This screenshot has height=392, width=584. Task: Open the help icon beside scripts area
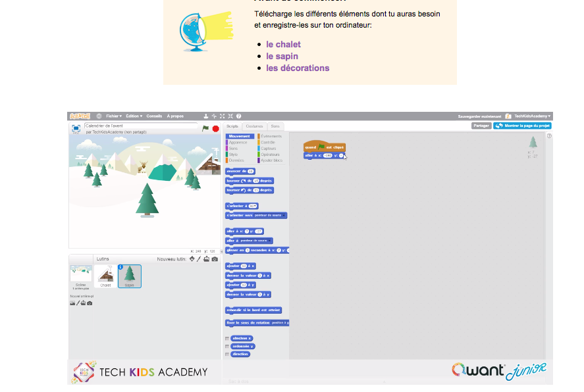[x=549, y=135]
